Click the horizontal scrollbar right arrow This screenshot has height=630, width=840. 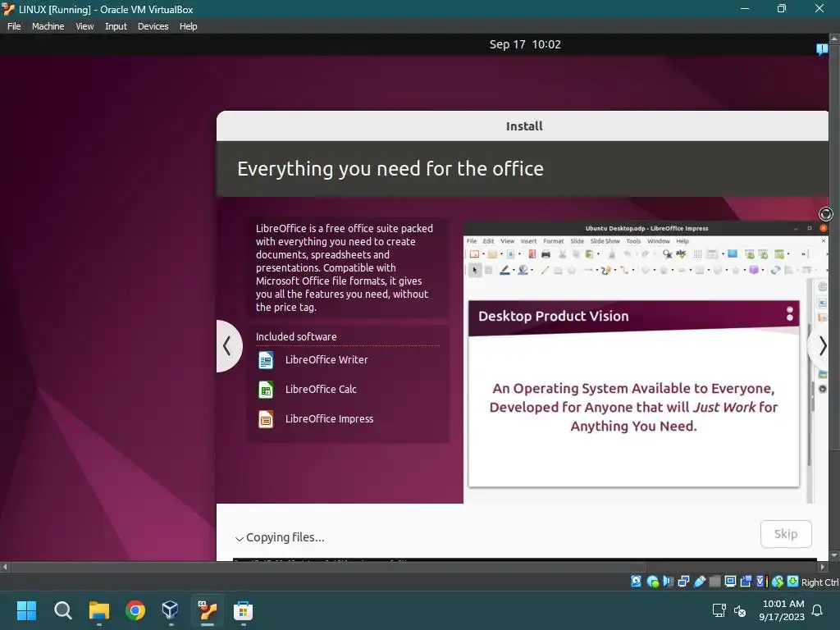(x=823, y=567)
